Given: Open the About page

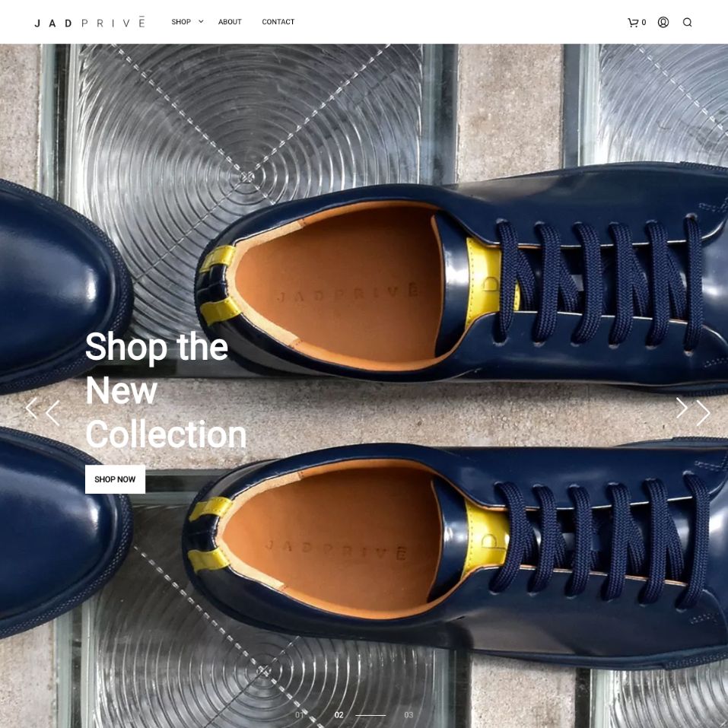Looking at the screenshot, I should pos(230,22).
